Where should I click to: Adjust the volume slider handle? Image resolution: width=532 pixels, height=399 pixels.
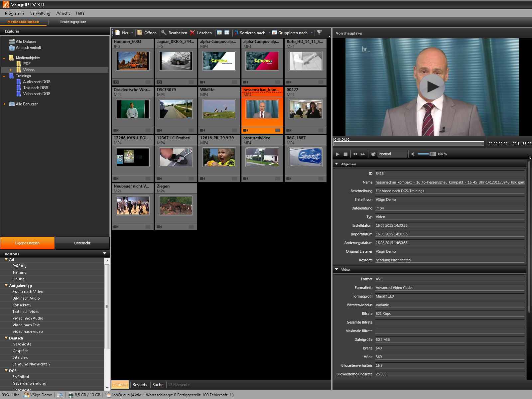pyautogui.click(x=433, y=154)
